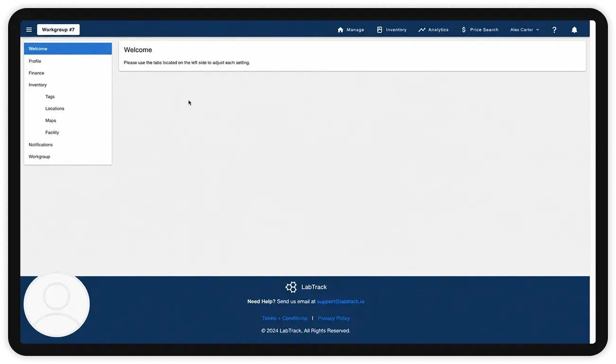Click the Analytics label in top navigation
The height and width of the screenshot is (364, 616).
pyautogui.click(x=438, y=30)
